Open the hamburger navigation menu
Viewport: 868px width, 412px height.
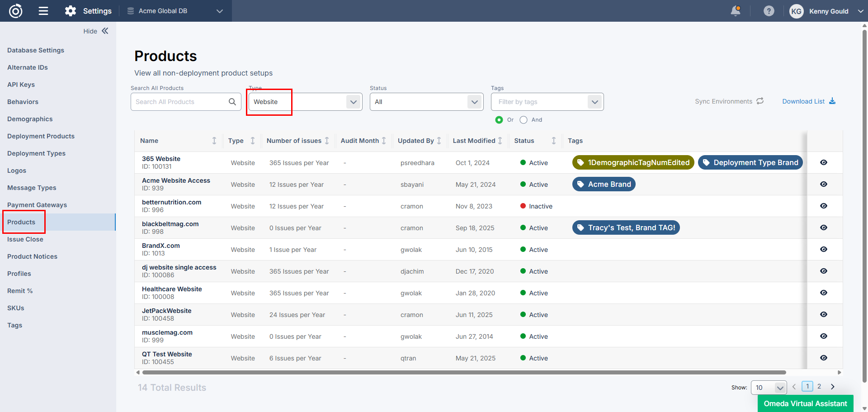coord(43,11)
